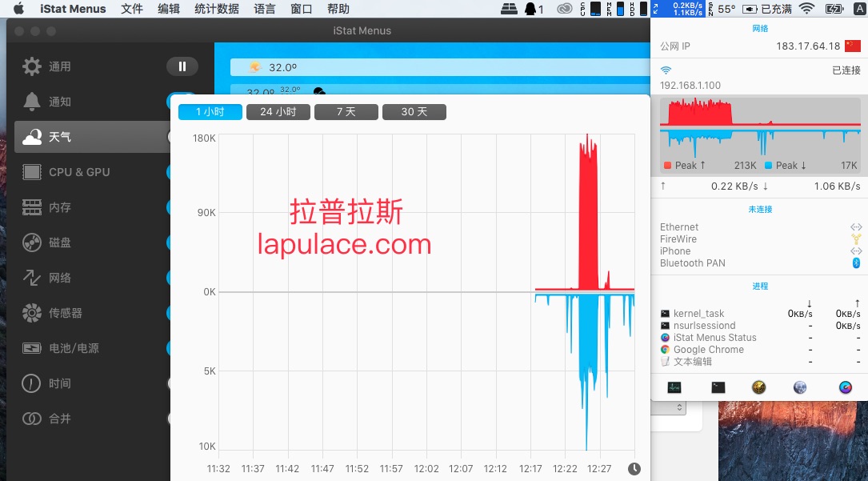Open iStat Menus icon in panel footer
The image size is (868, 481).
tap(846, 387)
